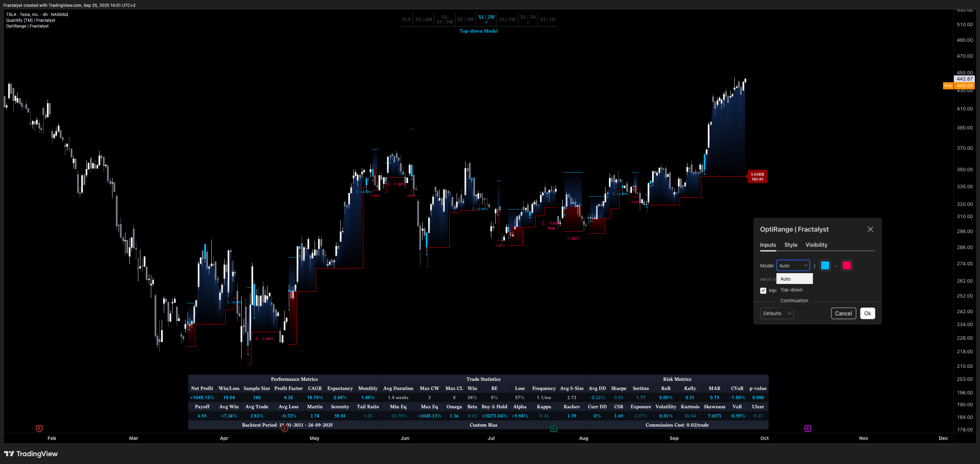Click the Dec label on the time axis

[943, 438]
